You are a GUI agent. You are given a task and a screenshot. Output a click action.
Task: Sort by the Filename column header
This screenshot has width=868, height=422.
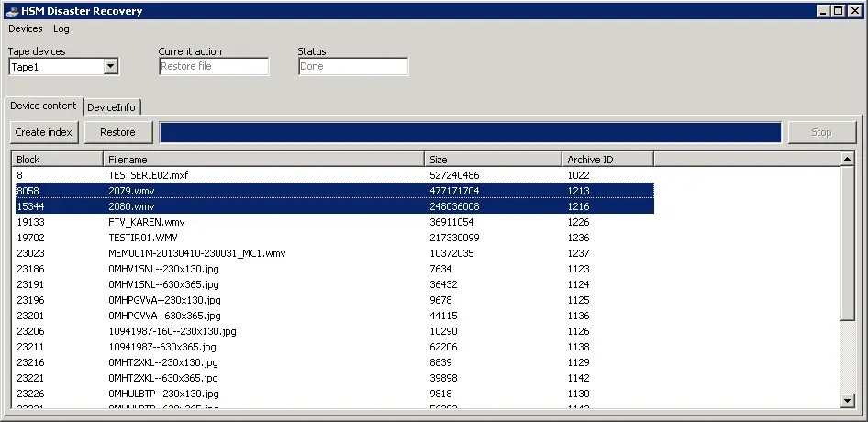tap(263, 160)
